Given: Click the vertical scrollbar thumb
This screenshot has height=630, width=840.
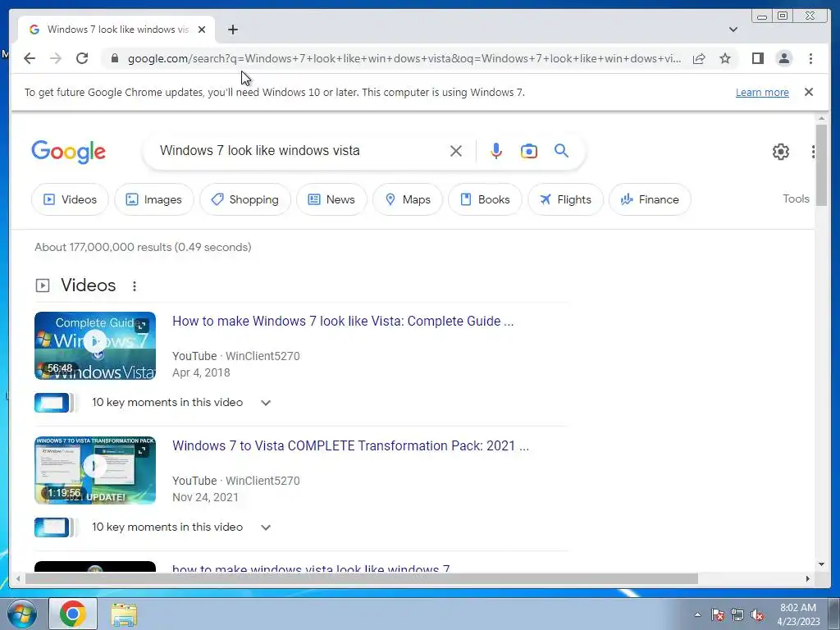Looking at the screenshot, I should [x=821, y=165].
